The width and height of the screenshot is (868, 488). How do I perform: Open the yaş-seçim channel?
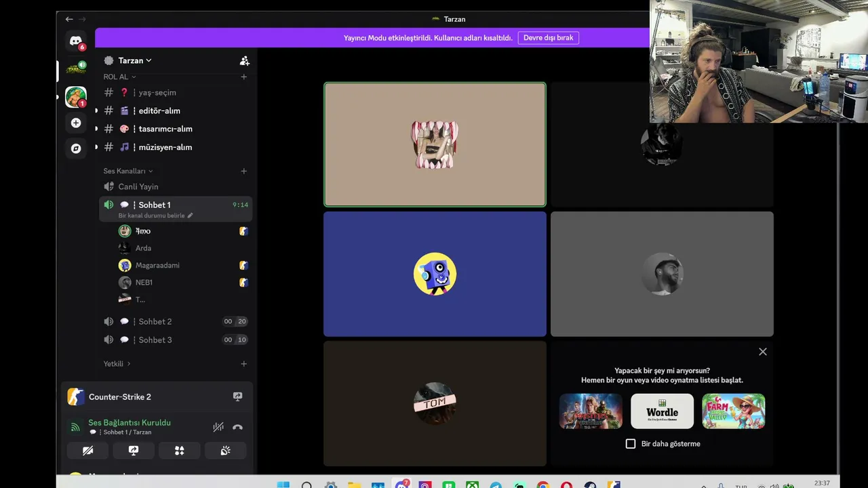point(176,92)
